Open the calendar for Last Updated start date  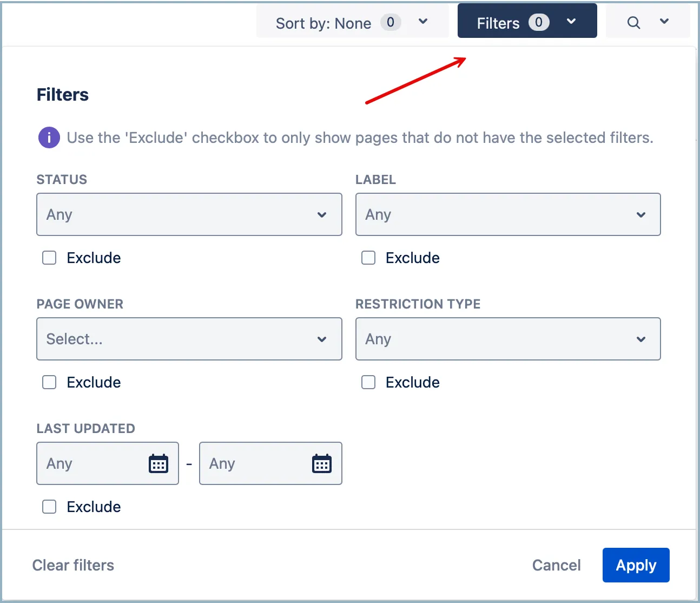[159, 464]
